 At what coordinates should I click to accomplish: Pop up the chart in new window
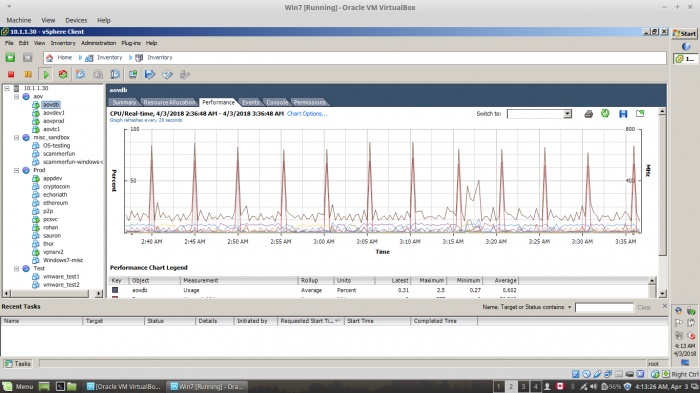(640, 113)
